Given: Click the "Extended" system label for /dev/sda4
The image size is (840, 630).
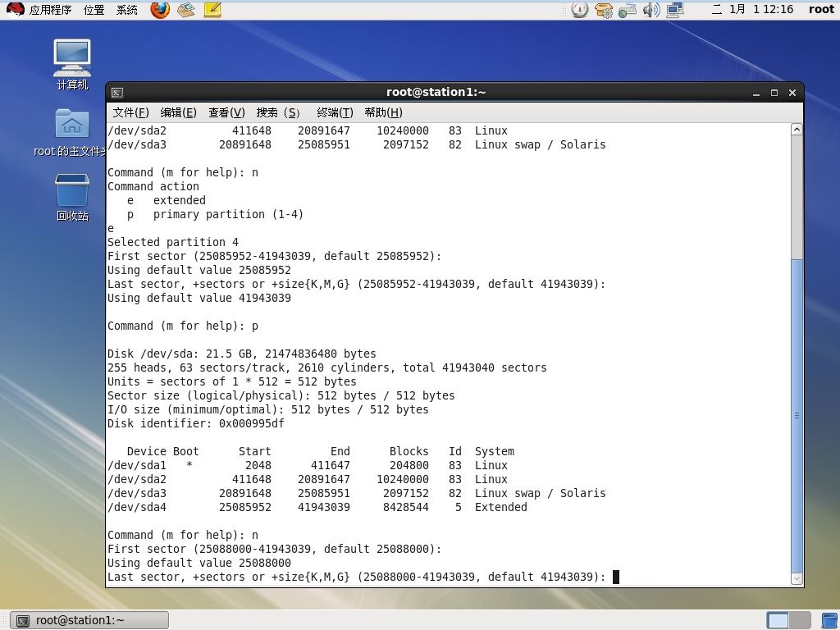Looking at the screenshot, I should [x=501, y=507].
